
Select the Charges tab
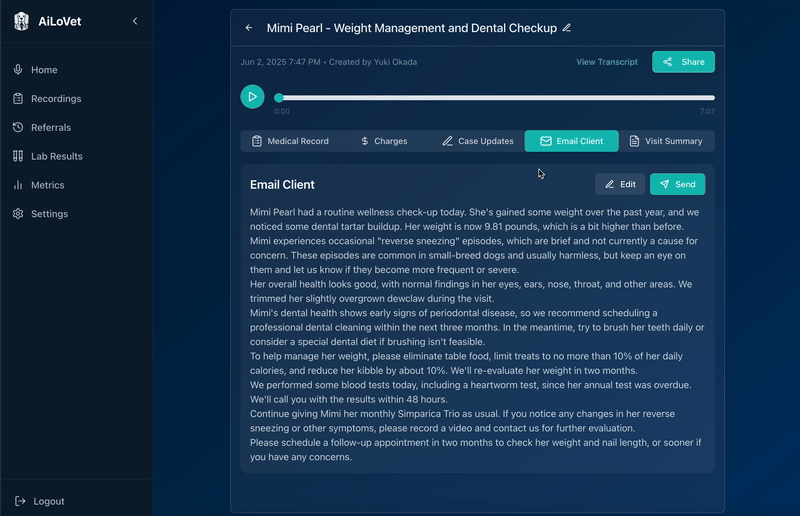[383, 141]
